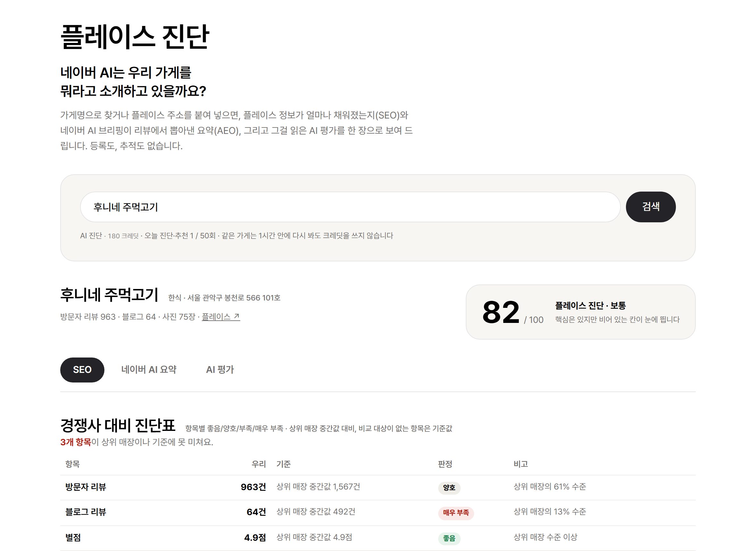756x551 pixels.
Task: Click 상위 매장 수준 이상 note
Action: (x=545, y=537)
